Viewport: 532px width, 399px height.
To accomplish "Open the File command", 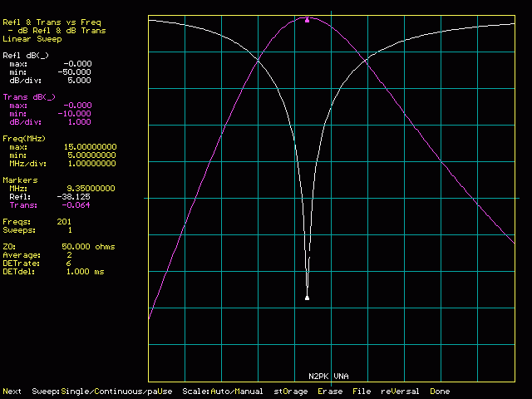I will [x=362, y=392].
